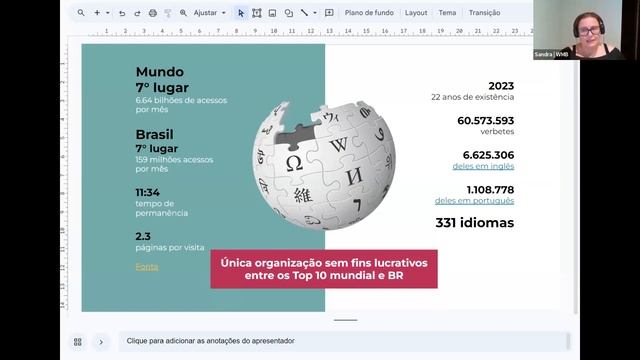Click the search menus magnifier icon
The height and width of the screenshot is (360, 640).
81,13
